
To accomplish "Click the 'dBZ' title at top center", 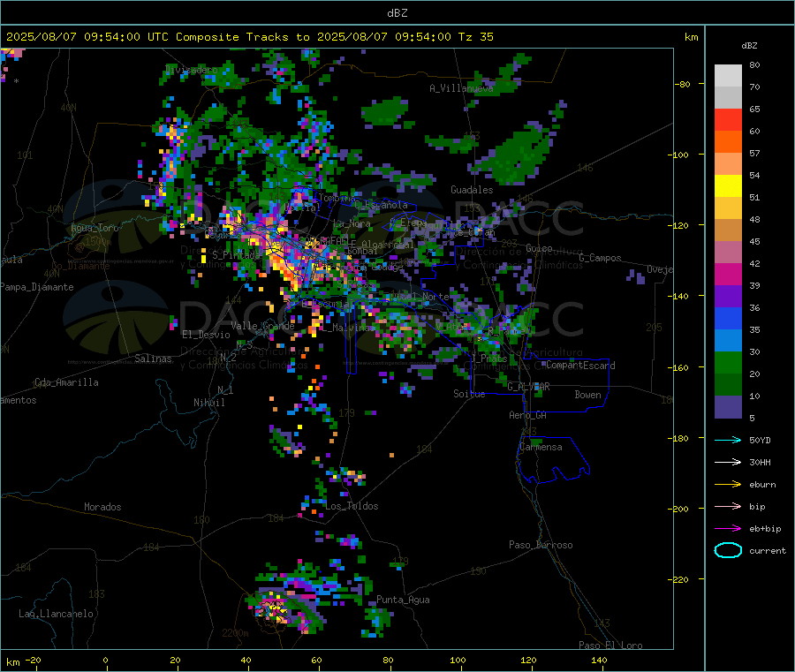I will pos(397,13).
